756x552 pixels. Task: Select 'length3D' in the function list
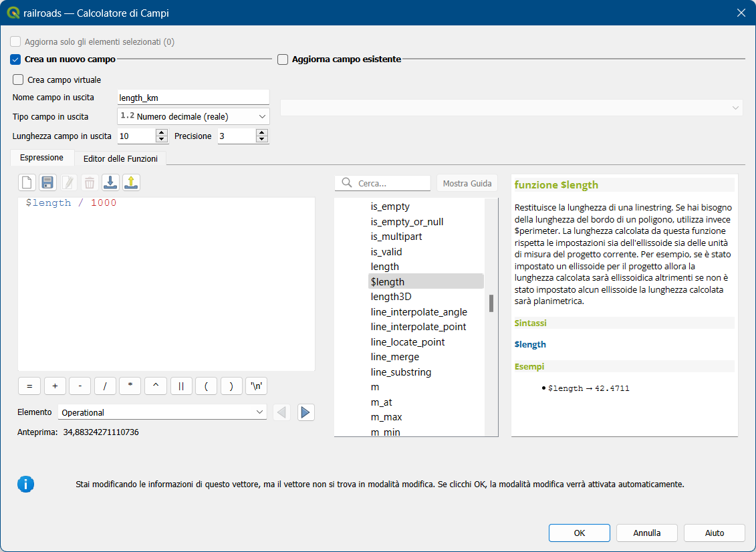click(x=391, y=297)
